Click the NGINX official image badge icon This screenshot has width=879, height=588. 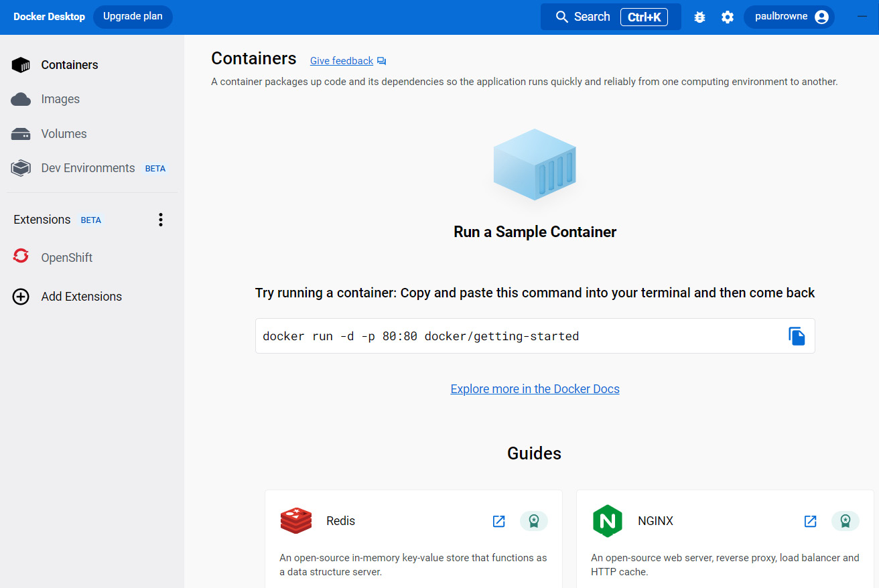pyautogui.click(x=846, y=521)
